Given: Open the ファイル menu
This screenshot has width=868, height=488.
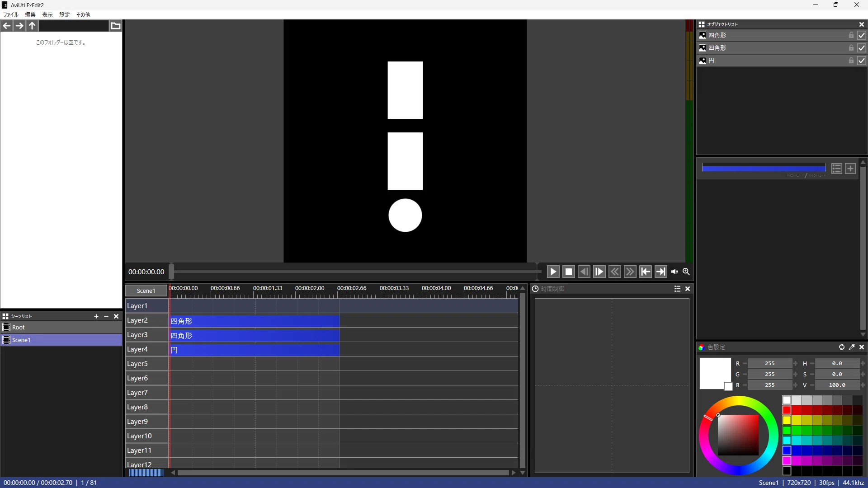Looking at the screenshot, I should (x=11, y=14).
